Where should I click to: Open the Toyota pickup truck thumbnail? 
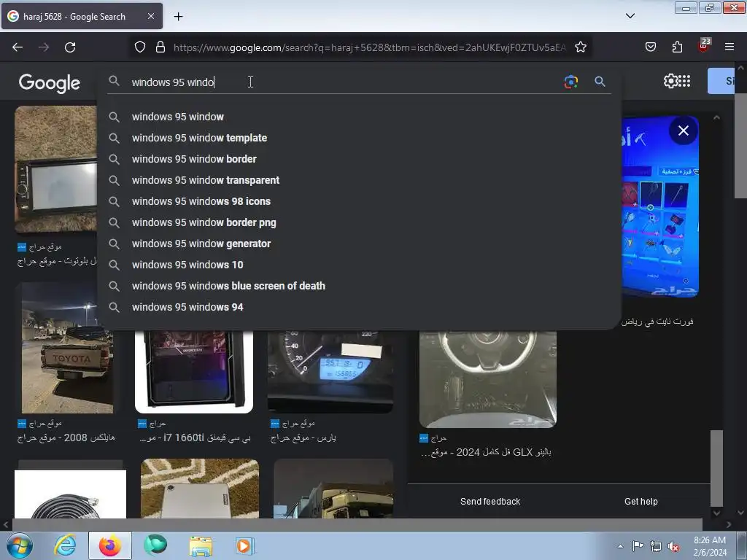[x=67, y=348]
